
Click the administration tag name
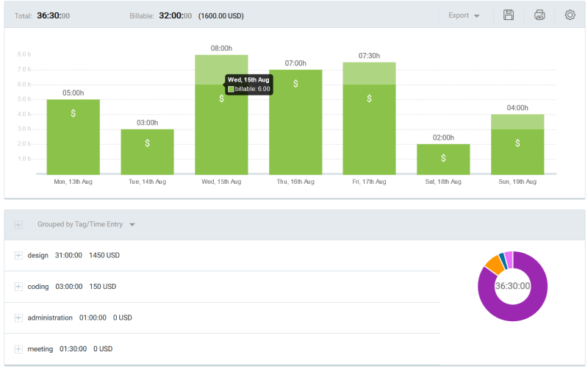(x=50, y=318)
